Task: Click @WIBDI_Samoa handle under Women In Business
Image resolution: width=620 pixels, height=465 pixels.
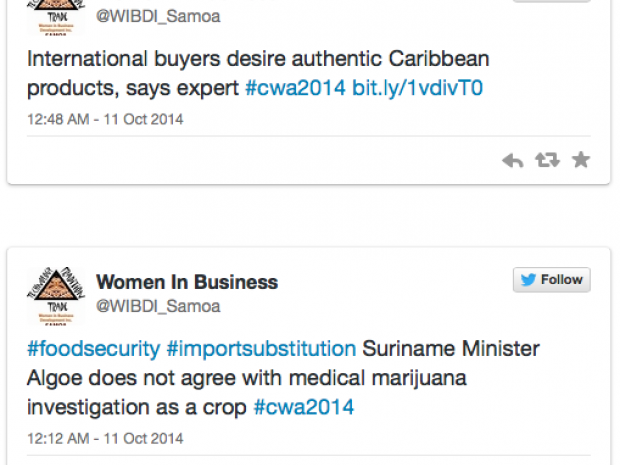Action: tap(158, 306)
